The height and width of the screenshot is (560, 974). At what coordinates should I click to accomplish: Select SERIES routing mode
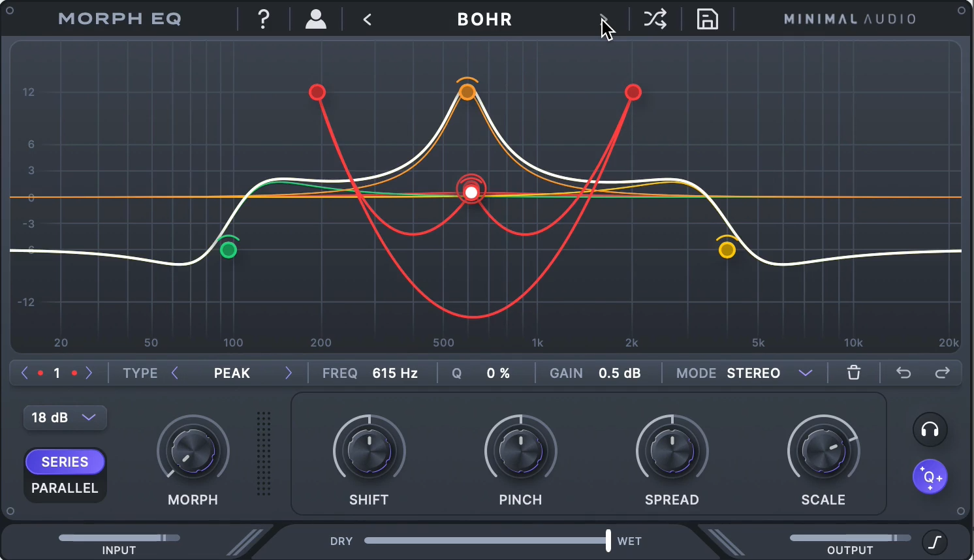[65, 462]
